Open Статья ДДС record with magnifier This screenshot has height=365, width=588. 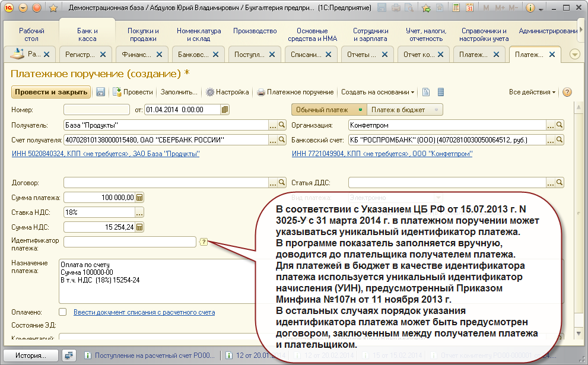tap(560, 183)
